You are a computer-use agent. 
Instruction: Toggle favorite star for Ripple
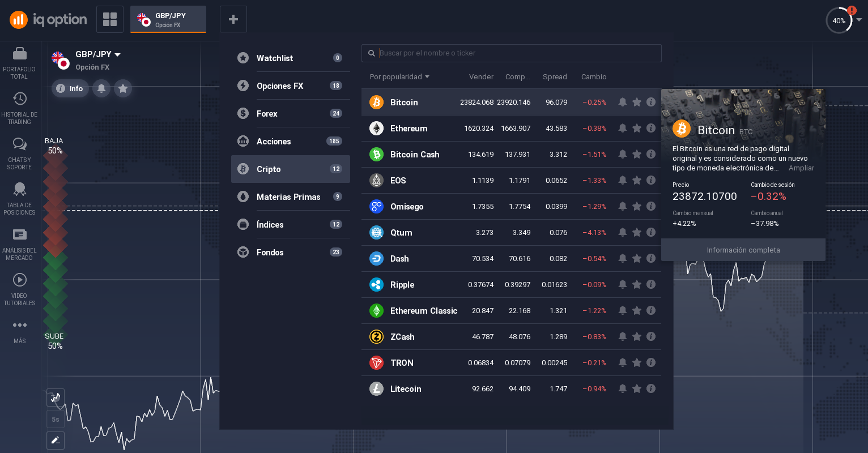coord(637,285)
